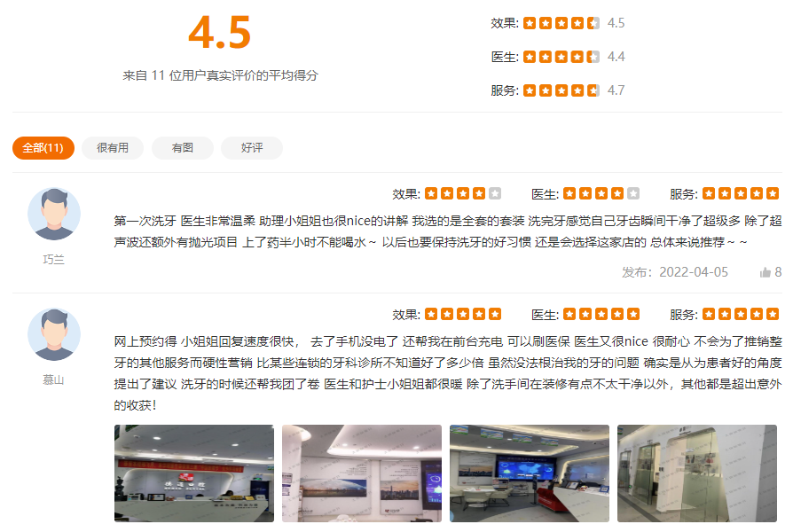Screen dimensions: 793x532
Task: Click the username 巧兰
Action: pos(53,260)
